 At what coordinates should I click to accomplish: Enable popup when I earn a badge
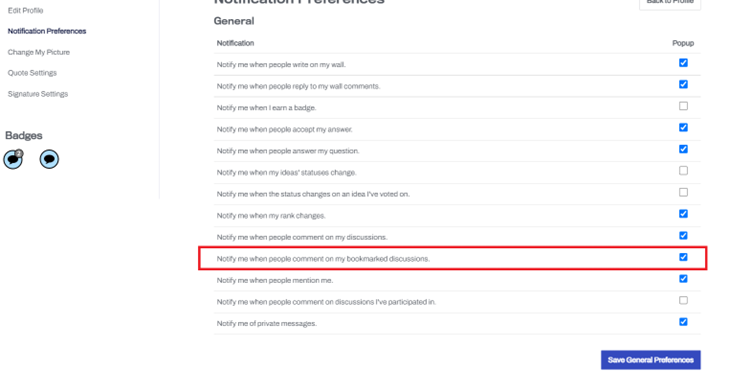683,106
